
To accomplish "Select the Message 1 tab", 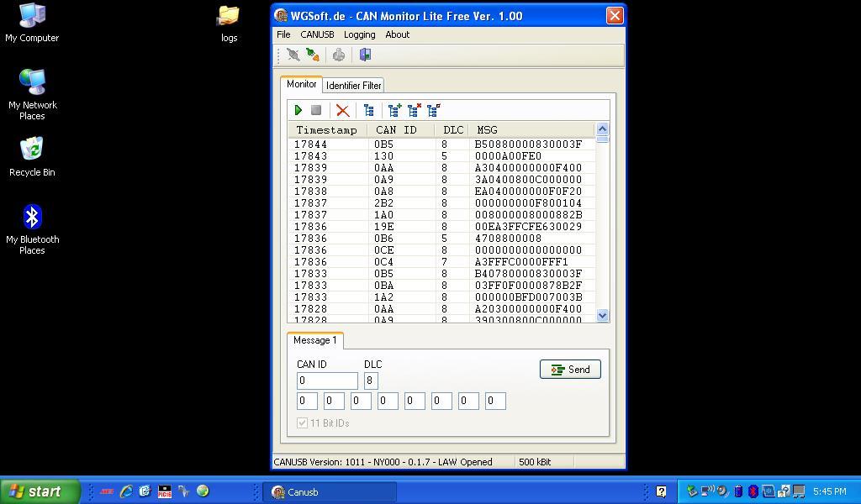I will pyautogui.click(x=315, y=340).
